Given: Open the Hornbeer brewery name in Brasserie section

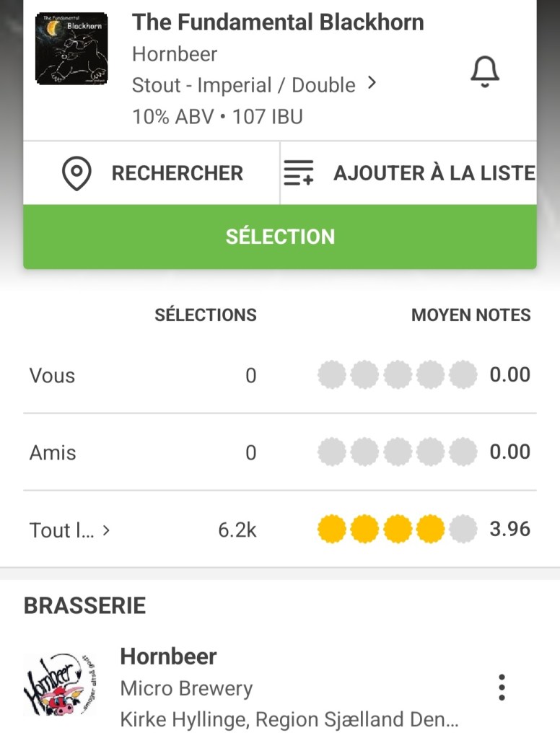Looking at the screenshot, I should click(168, 656).
